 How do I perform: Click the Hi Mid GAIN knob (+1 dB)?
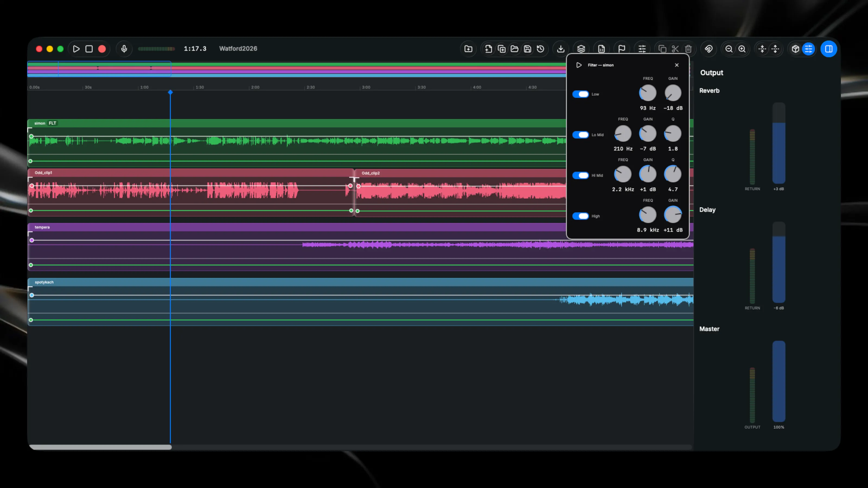click(648, 174)
